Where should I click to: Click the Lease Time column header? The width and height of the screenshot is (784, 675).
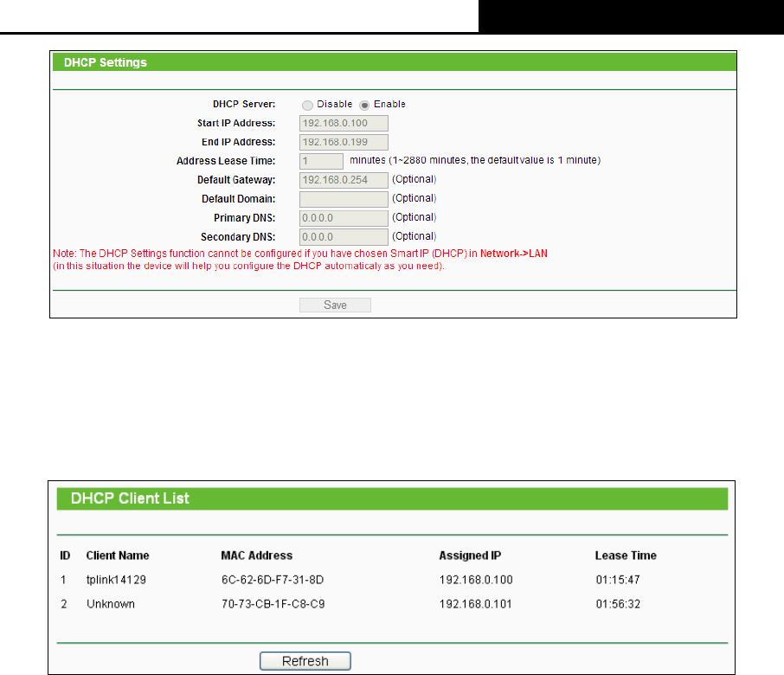pyautogui.click(x=626, y=556)
